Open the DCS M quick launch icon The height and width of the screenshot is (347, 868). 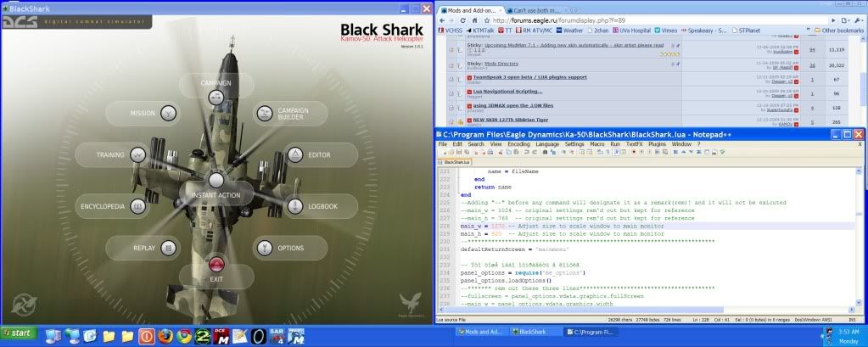point(221,335)
